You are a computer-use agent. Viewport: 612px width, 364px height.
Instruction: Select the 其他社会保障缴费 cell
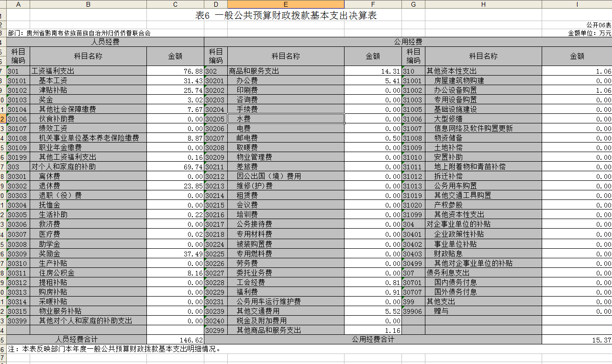point(89,109)
